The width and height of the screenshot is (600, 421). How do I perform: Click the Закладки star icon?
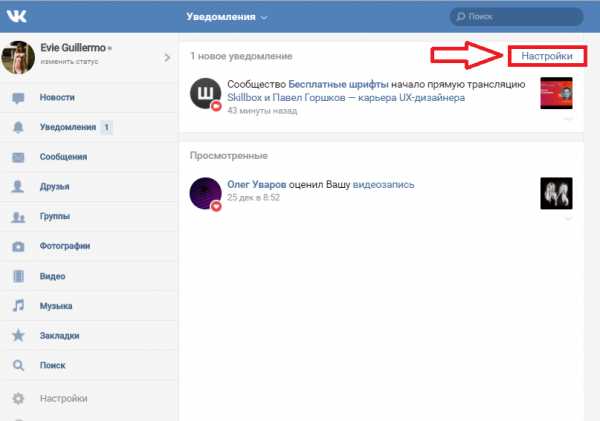[x=18, y=335]
